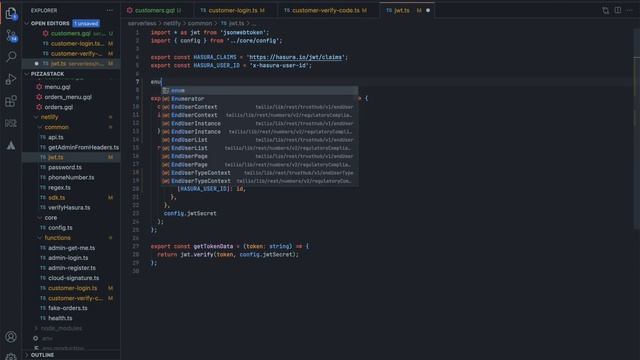
Task: Open the Extensions view
Action: point(11,101)
